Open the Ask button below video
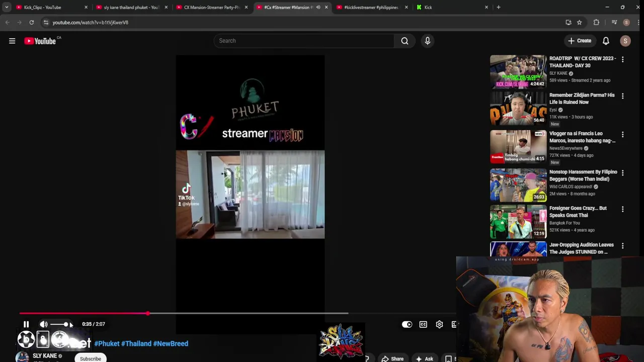Viewport: 644px width, 362px height. point(424,358)
